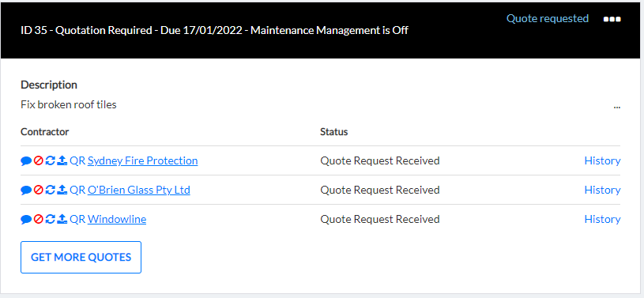Click the refresh icon for O'Brien Glass row
Viewport: 644px width, 298px height.
point(50,190)
